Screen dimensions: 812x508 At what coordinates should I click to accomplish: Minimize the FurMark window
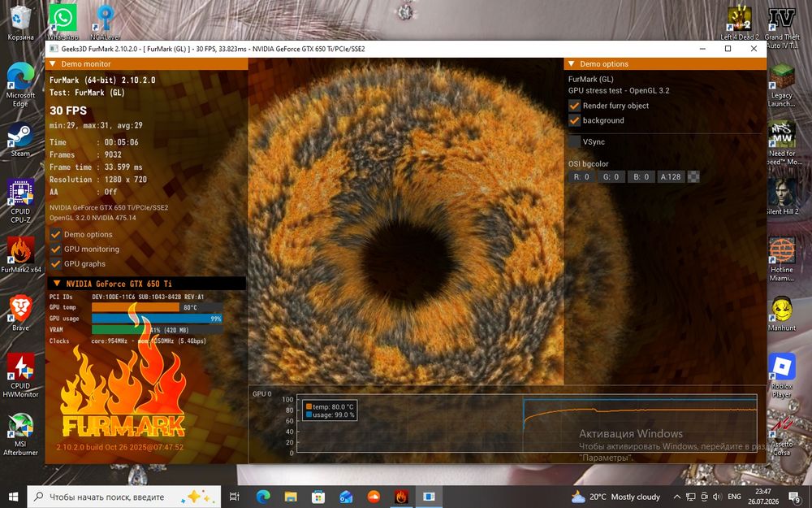[x=702, y=49]
